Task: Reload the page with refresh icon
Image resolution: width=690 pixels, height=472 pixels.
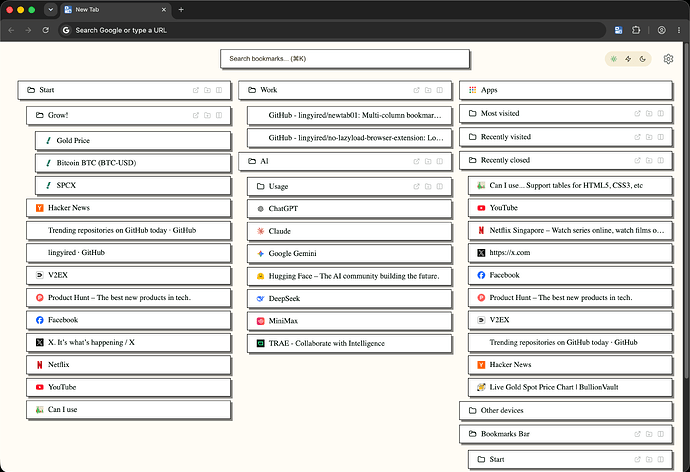Action: 46,30
